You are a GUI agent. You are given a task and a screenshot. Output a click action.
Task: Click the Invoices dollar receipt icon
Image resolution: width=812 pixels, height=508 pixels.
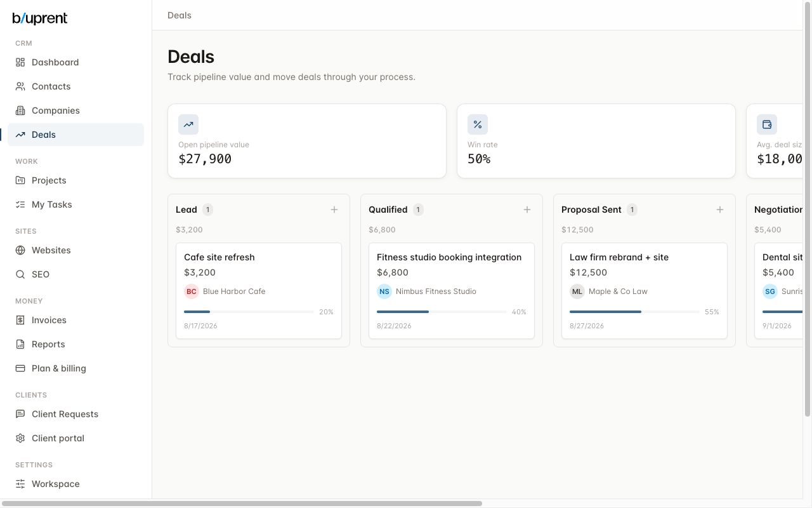tap(20, 320)
